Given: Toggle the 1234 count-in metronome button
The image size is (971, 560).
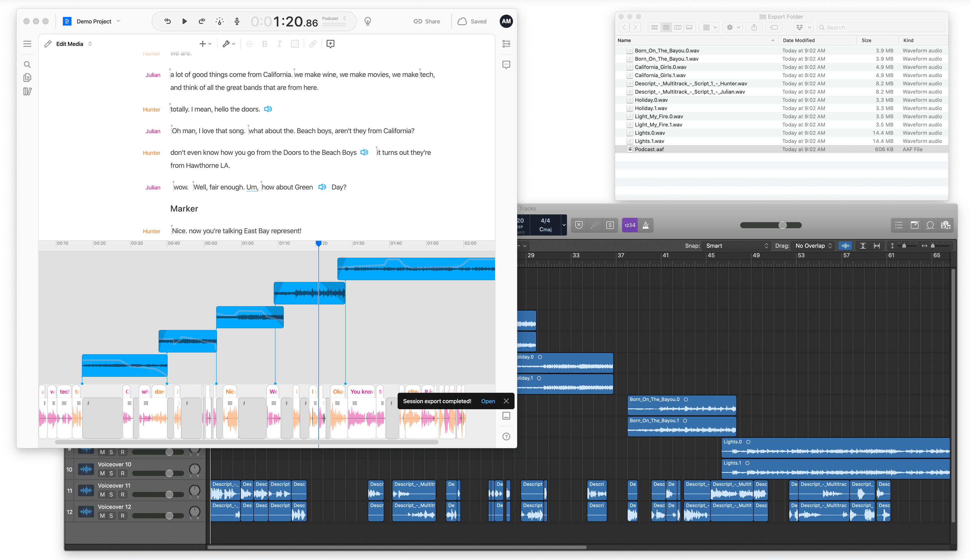Looking at the screenshot, I should pos(629,225).
